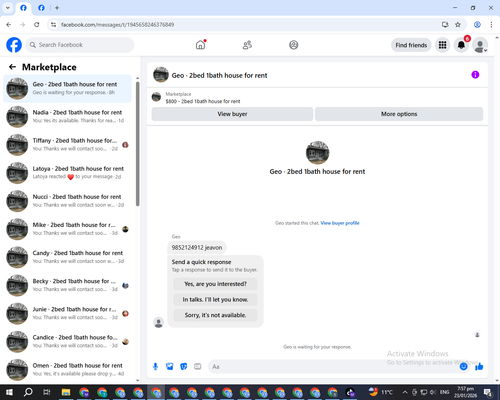
Task: Open the Nadia conversation
Action: click(x=68, y=117)
